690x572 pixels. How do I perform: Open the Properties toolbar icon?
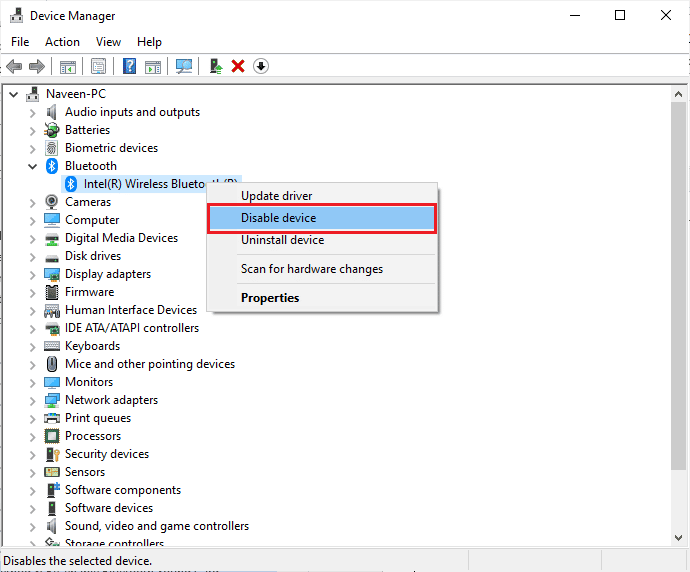(99, 66)
